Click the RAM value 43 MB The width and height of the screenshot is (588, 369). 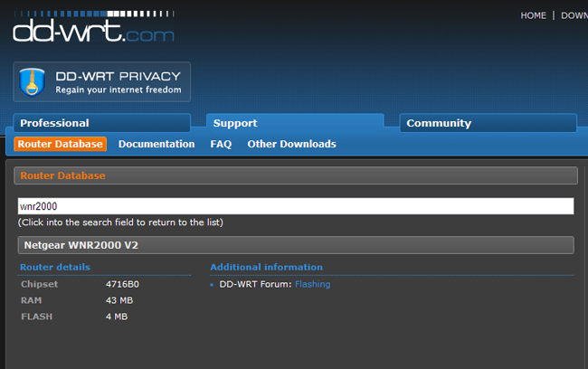click(120, 300)
